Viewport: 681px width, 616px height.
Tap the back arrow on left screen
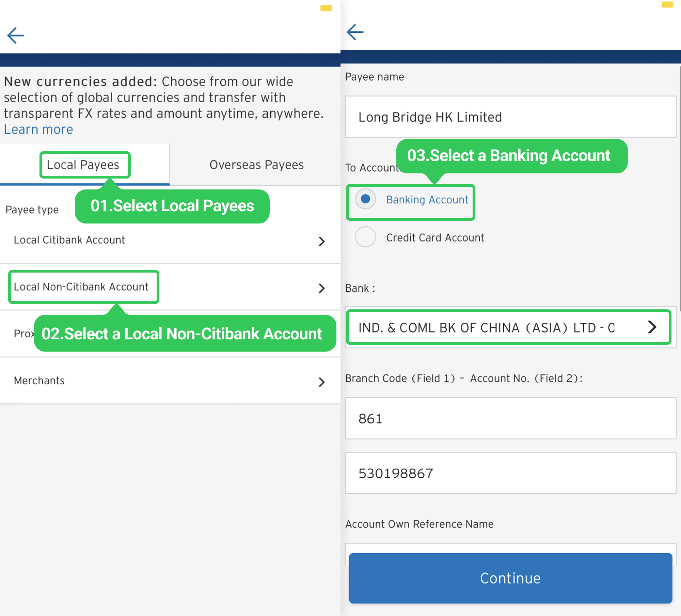(x=15, y=35)
